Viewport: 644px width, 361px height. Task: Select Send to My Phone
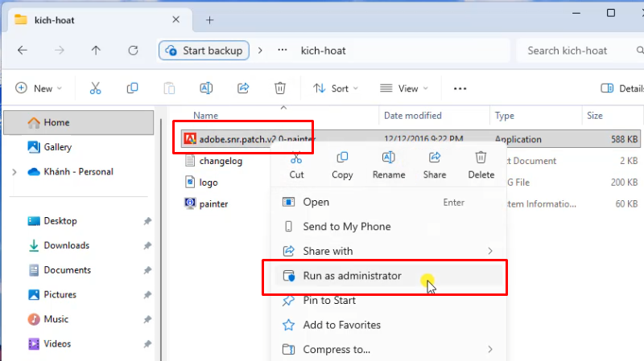click(389, 227)
